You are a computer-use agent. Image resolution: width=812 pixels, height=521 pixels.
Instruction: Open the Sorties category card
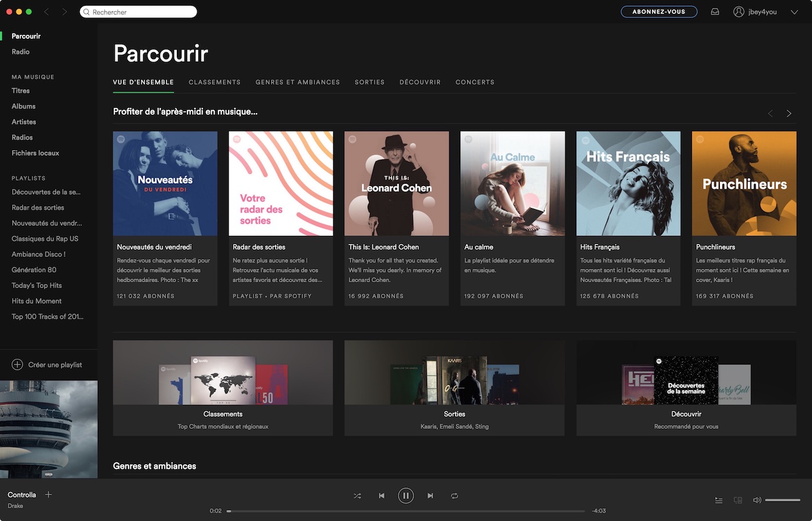pyautogui.click(x=455, y=388)
